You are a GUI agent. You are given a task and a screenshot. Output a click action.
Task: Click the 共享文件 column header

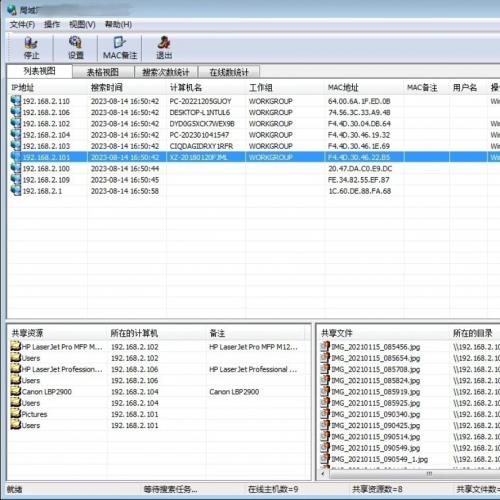pyautogui.click(x=383, y=333)
